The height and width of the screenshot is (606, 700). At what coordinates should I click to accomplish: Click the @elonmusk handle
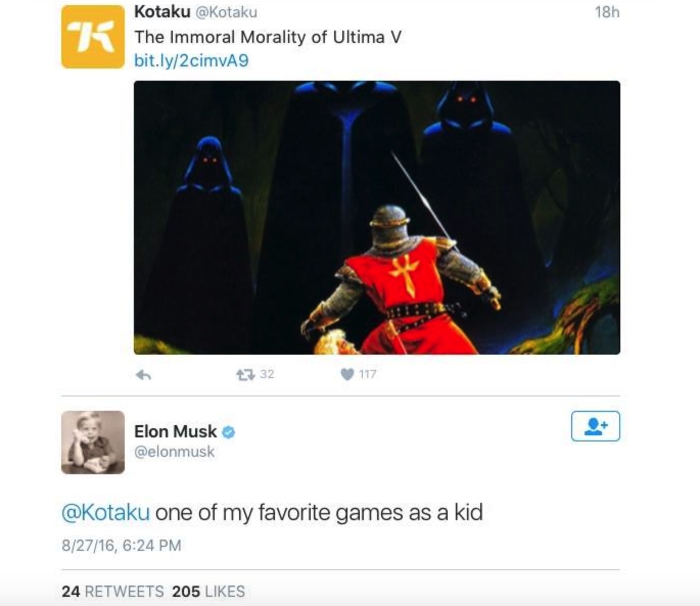point(174,452)
